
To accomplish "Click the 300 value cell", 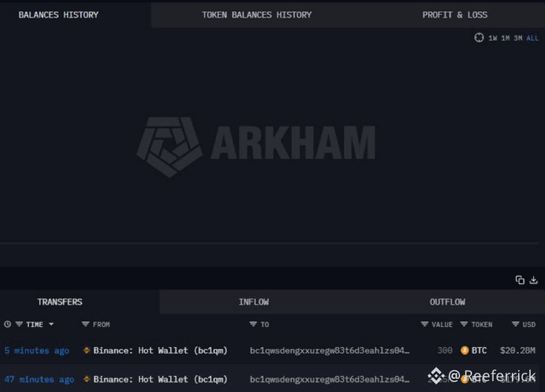I will 445,351.
